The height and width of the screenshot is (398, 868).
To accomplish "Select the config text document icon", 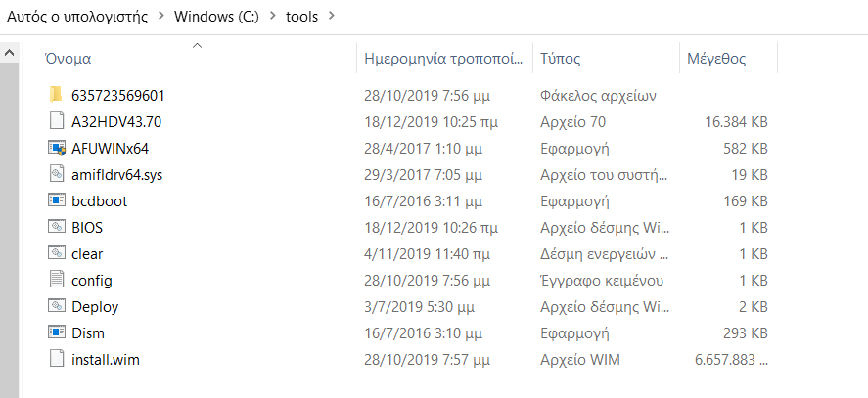I will click(x=55, y=281).
